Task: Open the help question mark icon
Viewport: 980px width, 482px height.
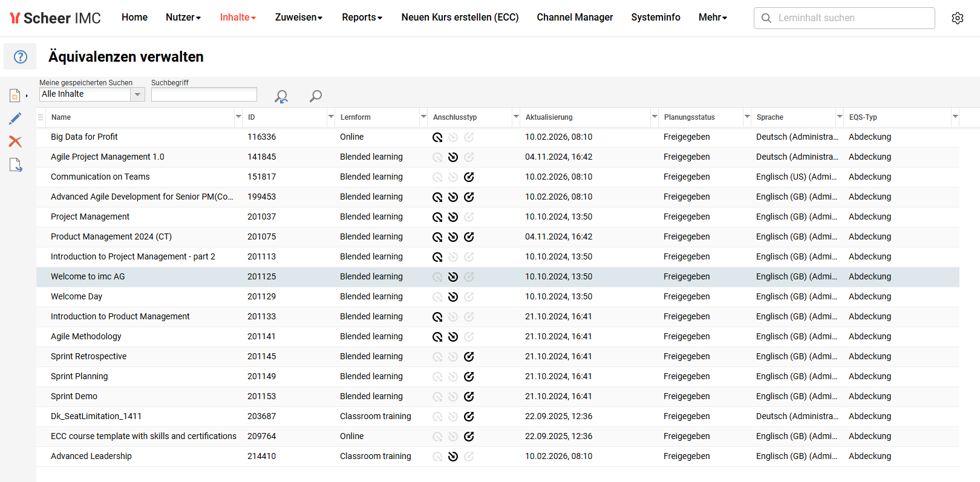Action: click(x=21, y=57)
